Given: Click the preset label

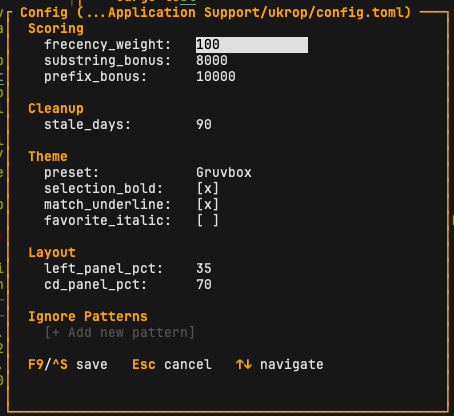Looking at the screenshot, I should pos(71,173).
